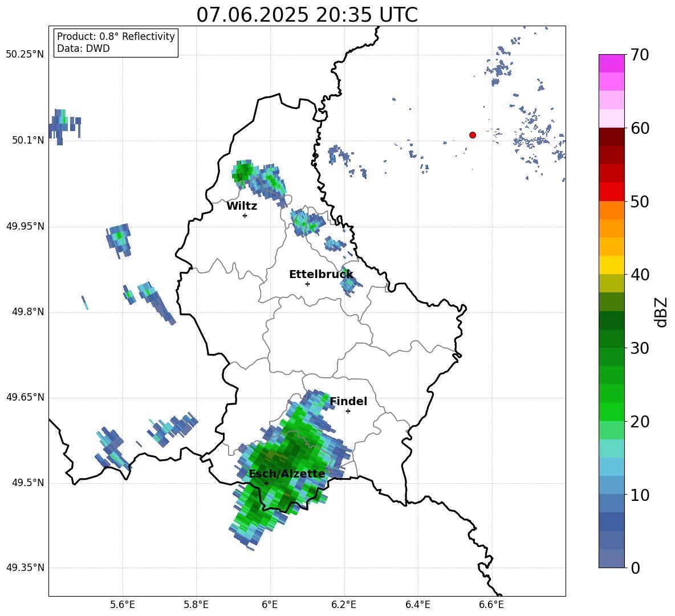Click the 60 tick on the colorbar
The height and width of the screenshot is (616, 675).
[640, 128]
